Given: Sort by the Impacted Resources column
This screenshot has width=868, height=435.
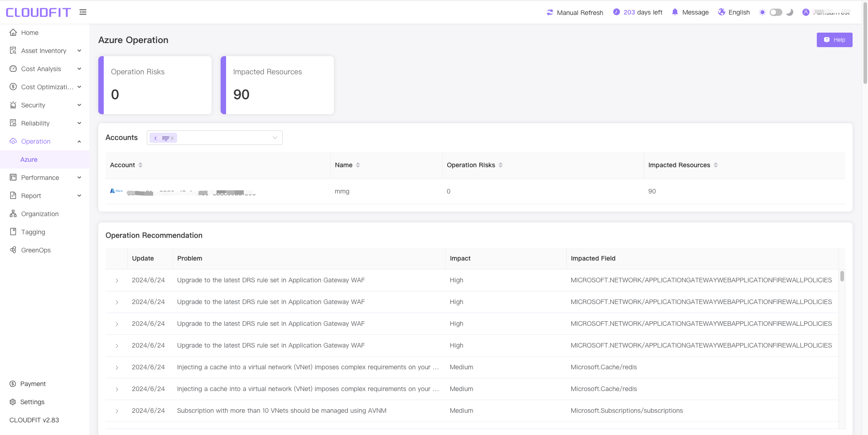Looking at the screenshot, I should click(716, 165).
